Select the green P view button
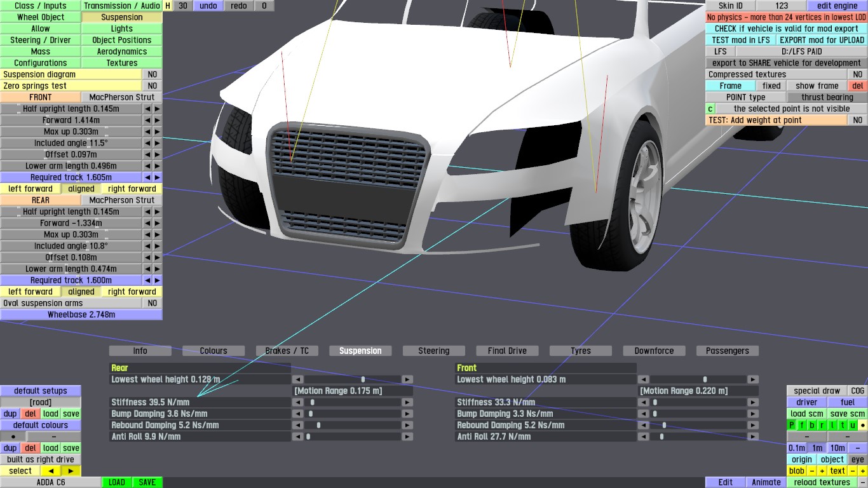 click(792, 425)
